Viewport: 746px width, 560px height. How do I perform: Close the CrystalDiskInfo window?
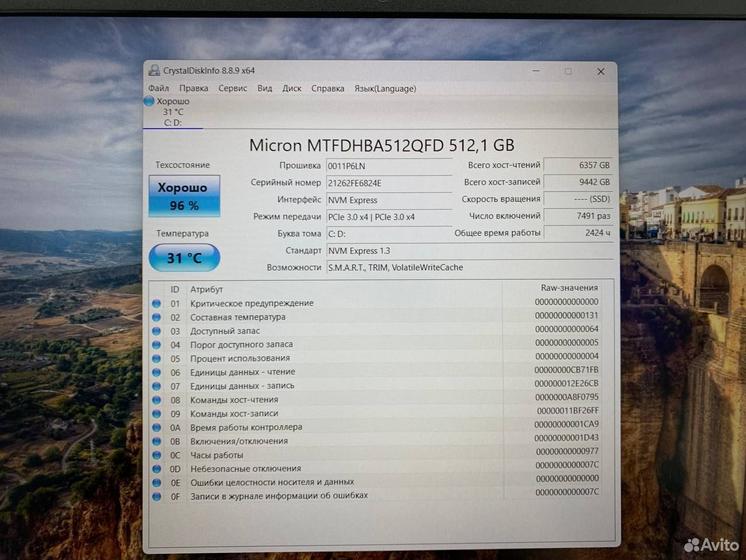click(601, 71)
